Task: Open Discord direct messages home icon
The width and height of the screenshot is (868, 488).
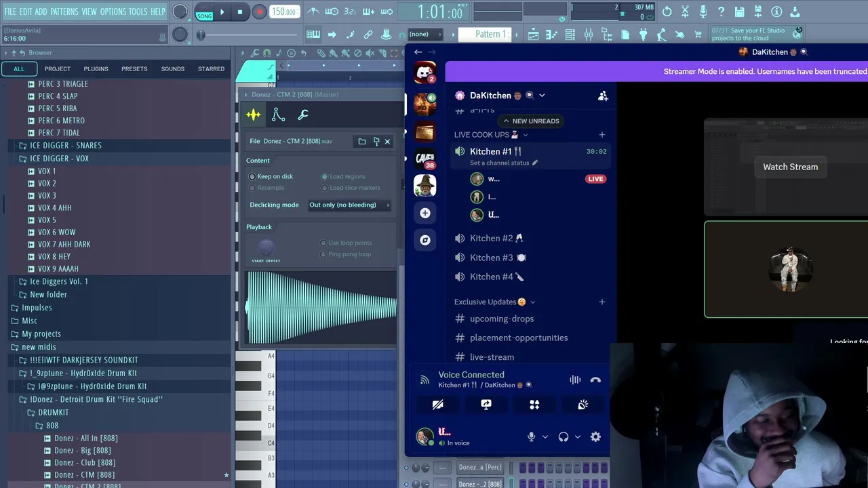Action: (x=425, y=73)
